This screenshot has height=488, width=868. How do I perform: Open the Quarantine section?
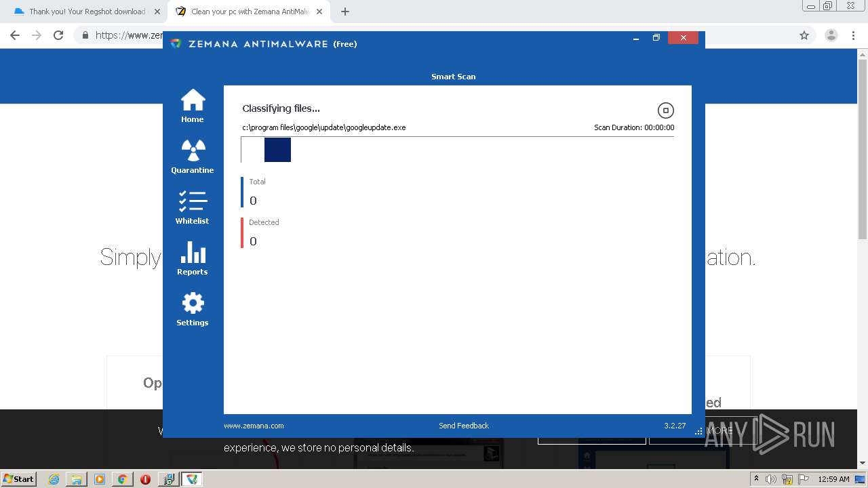pos(193,157)
